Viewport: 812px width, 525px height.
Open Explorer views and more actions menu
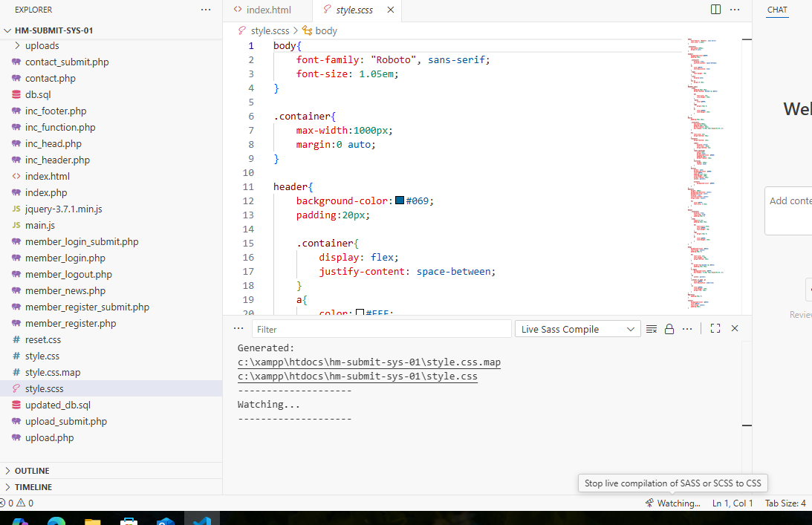point(206,10)
